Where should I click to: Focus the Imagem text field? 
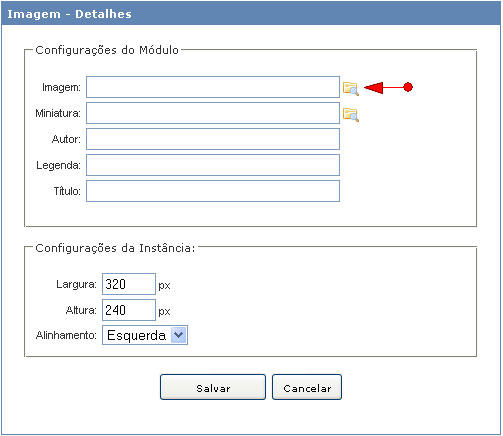(x=213, y=87)
